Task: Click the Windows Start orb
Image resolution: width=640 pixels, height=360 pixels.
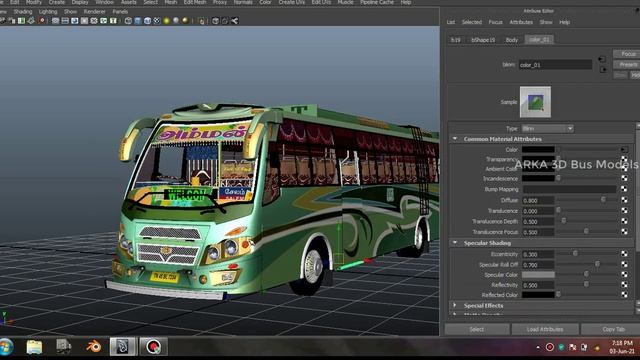Action: pyautogui.click(x=6, y=347)
